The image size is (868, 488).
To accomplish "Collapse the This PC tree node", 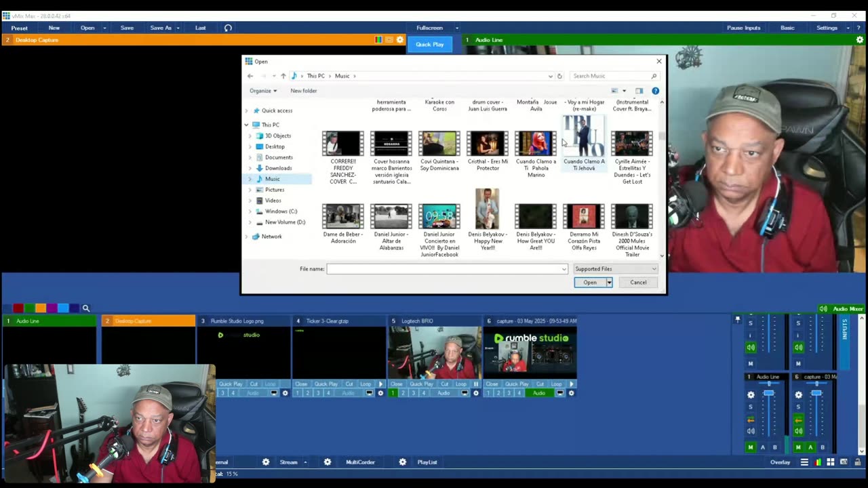I will 246,125.
